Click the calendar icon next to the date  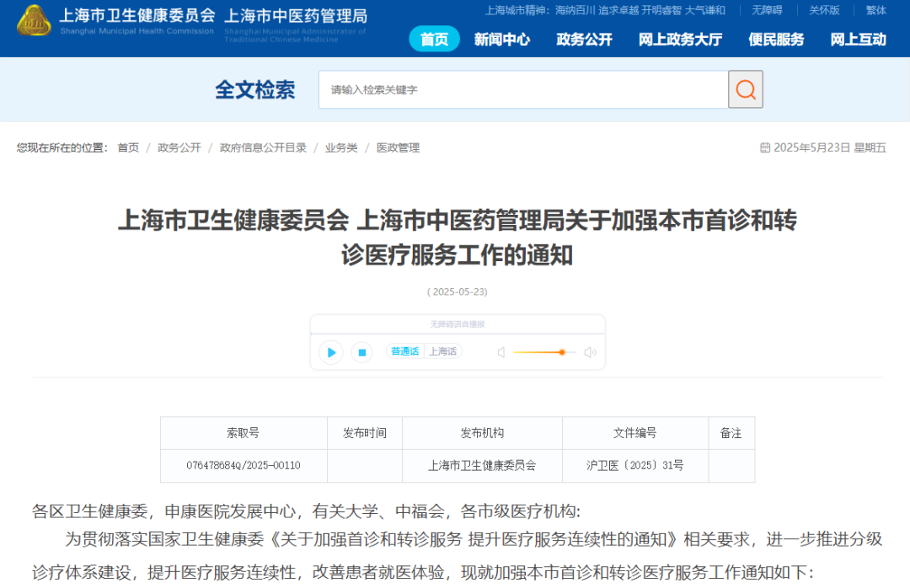(x=764, y=146)
